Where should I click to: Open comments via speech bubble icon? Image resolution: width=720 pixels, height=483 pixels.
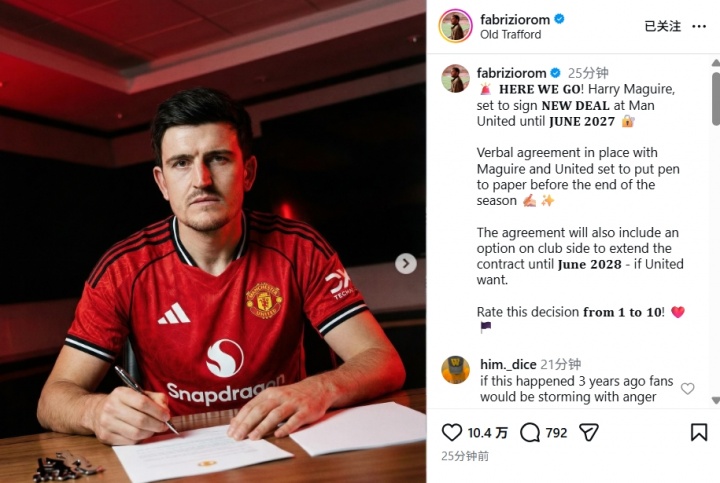click(530, 432)
